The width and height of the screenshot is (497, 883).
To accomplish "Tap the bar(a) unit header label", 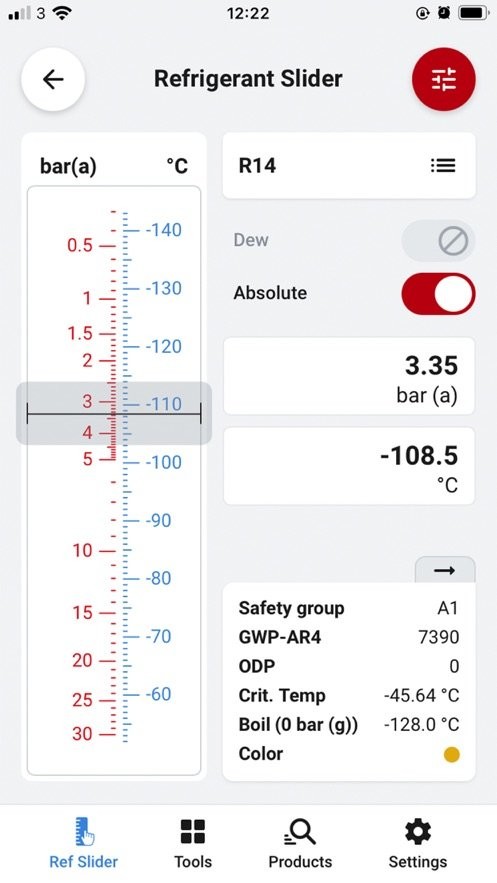I will coord(68,166).
